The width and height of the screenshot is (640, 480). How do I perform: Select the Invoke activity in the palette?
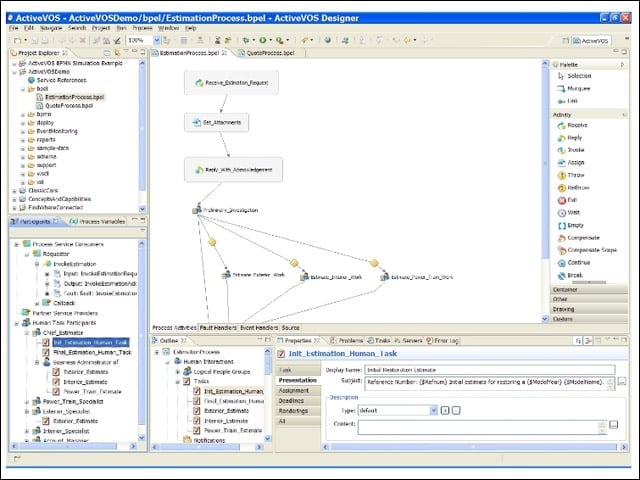571,150
